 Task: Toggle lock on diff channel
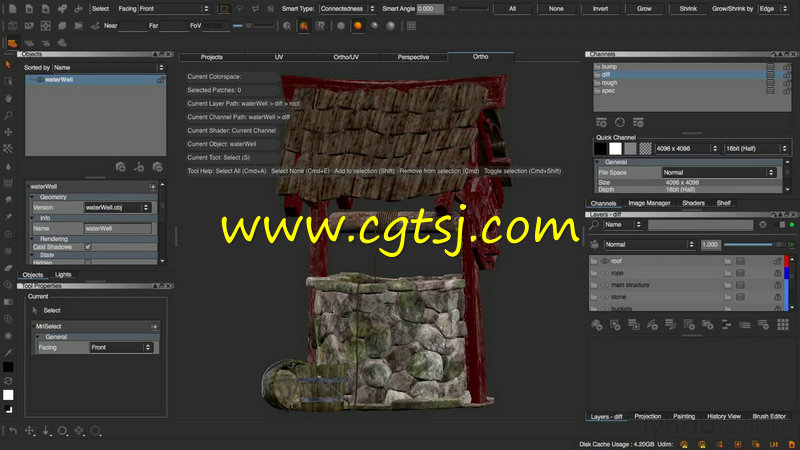(786, 75)
